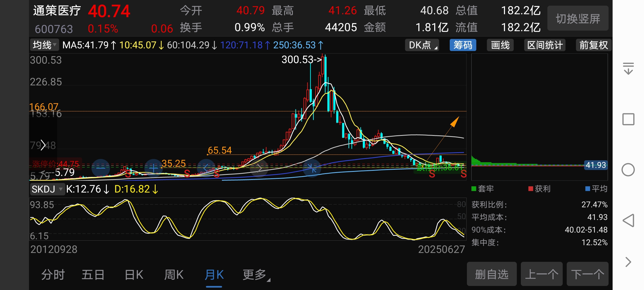Tap the 最低 40.68 low price
The width and height of the screenshot is (644, 290).
pos(434,10)
